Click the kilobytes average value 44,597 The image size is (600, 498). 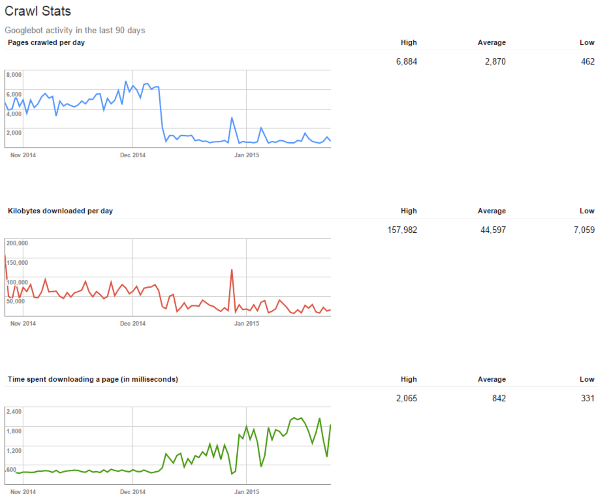pos(493,230)
